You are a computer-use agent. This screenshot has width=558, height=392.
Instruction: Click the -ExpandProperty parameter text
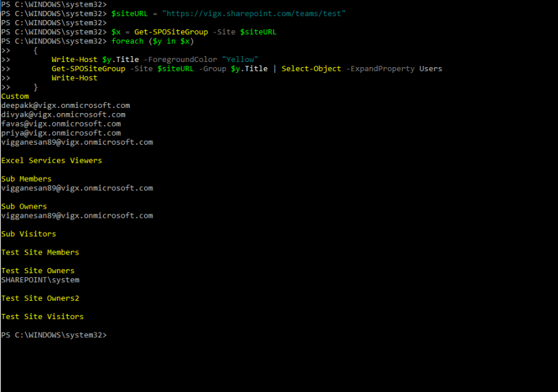[380, 68]
